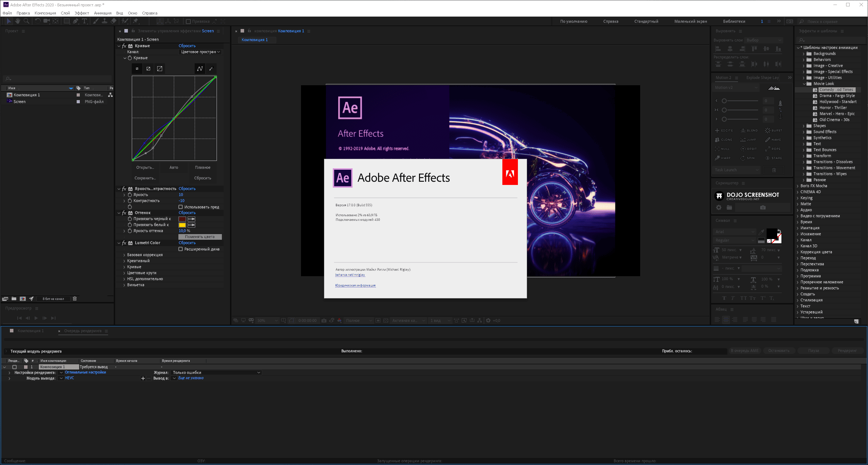Choose the bezier curve edit mode icon
Image resolution: width=868 pixels, height=465 pixels.
click(200, 69)
